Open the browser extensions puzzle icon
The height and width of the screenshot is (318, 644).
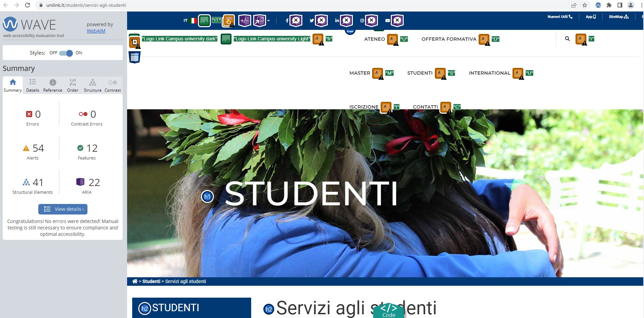[609, 5]
